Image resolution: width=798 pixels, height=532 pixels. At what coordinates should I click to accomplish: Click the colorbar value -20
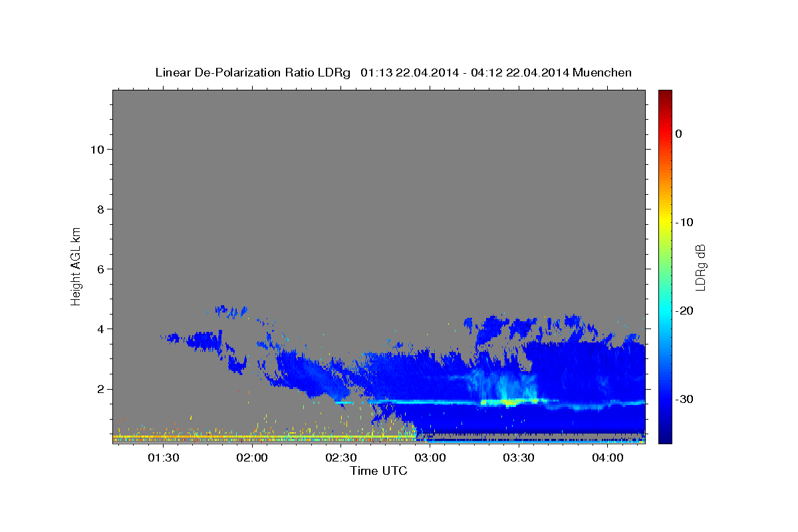point(684,311)
